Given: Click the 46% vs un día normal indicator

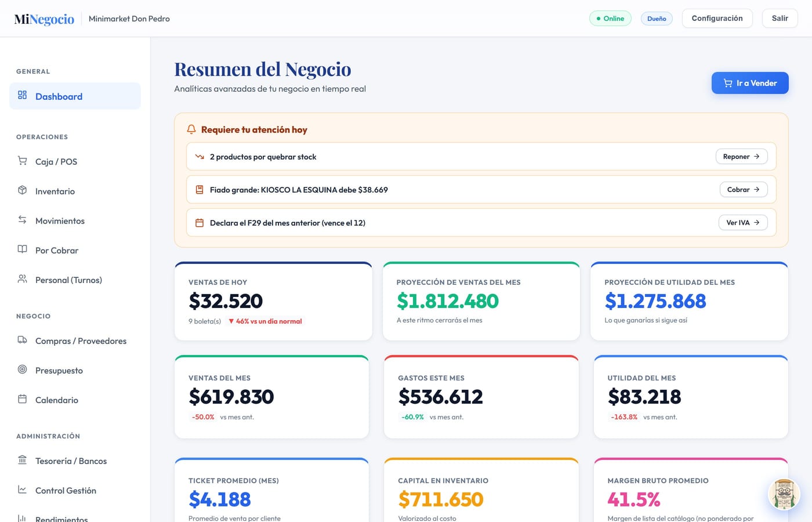Looking at the screenshot, I should (265, 321).
